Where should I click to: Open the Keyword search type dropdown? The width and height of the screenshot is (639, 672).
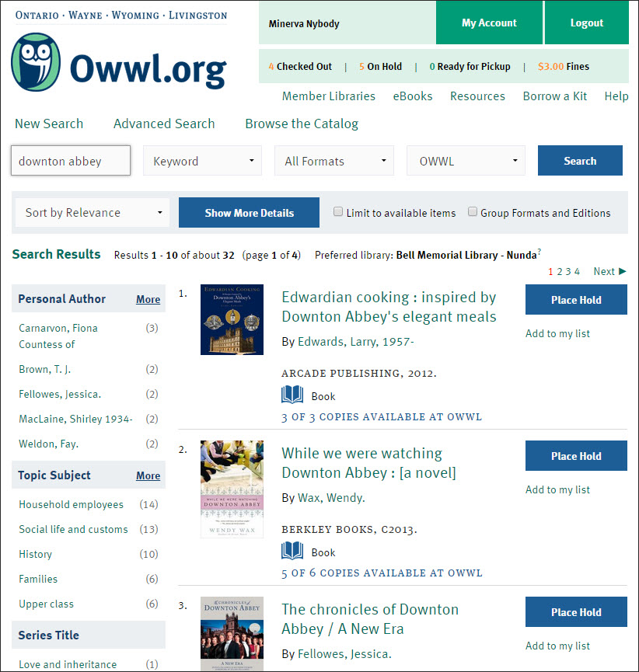click(202, 161)
